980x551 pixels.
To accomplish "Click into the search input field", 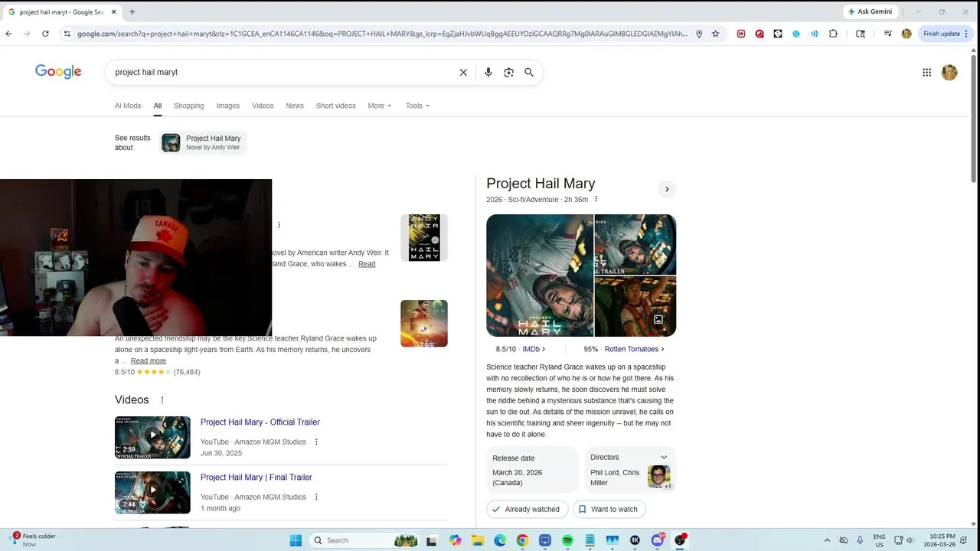I will coord(283,72).
